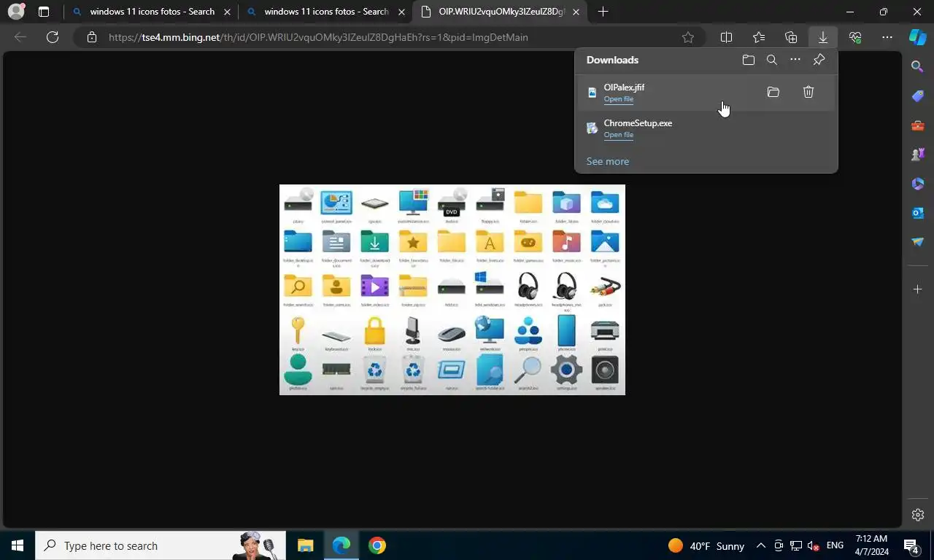The image size is (934, 560).
Task: View site information lock icon
Action: (91, 37)
